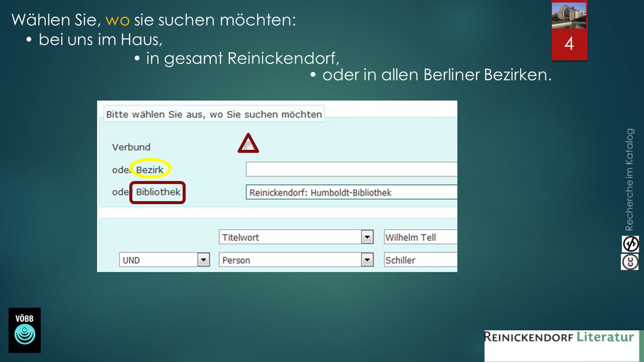Click the Bezirk label
The image size is (644, 362).
pos(150,169)
